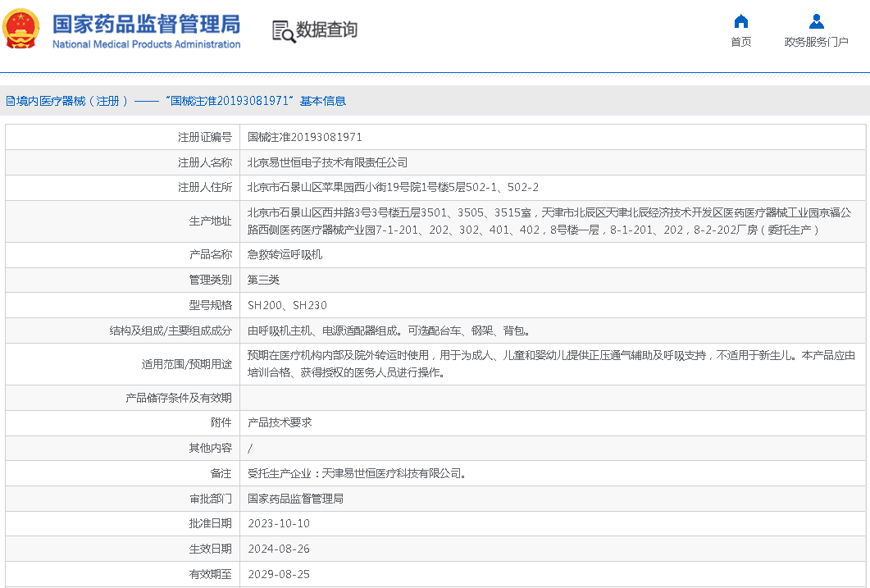Screen dimensions: 870x588
Task: Select the 生产地址 row label
Action: 210,221
